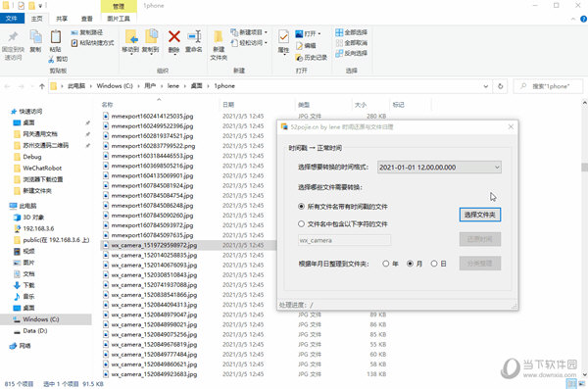Click the help question-mark icon
Viewport: 588px width, 389px height.
click(583, 19)
